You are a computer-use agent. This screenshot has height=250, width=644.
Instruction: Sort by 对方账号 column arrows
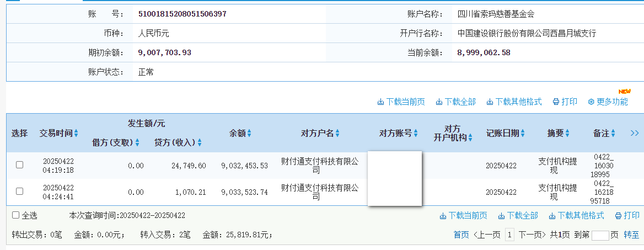[x=415, y=133]
